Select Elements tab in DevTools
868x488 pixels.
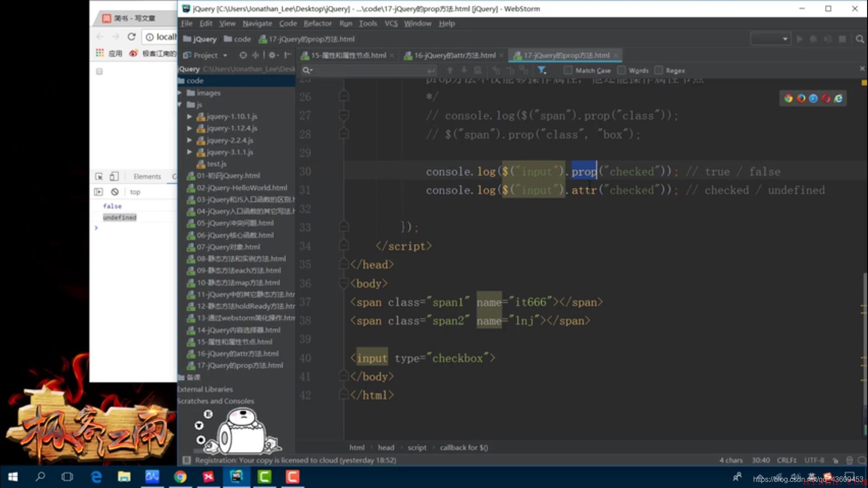(x=147, y=176)
